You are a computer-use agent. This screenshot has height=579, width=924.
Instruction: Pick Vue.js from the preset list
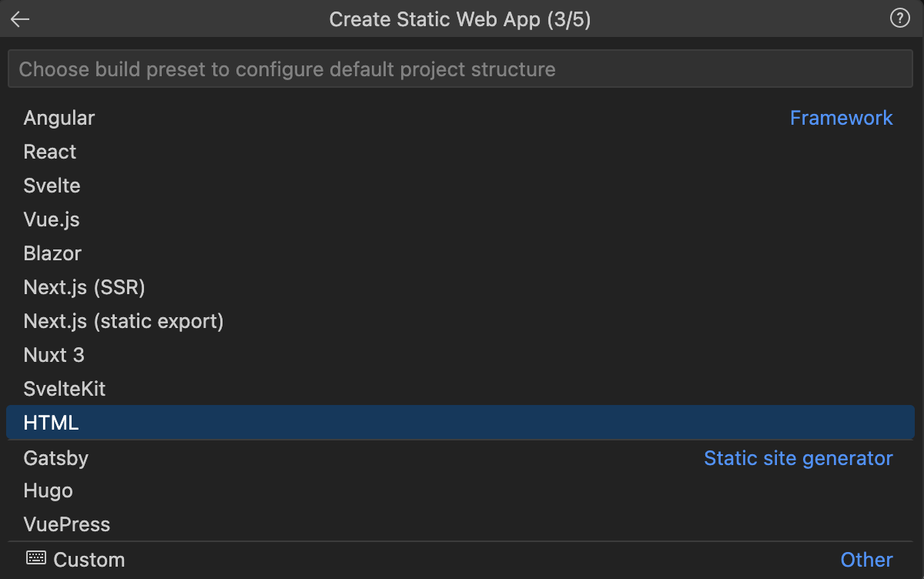tap(51, 219)
